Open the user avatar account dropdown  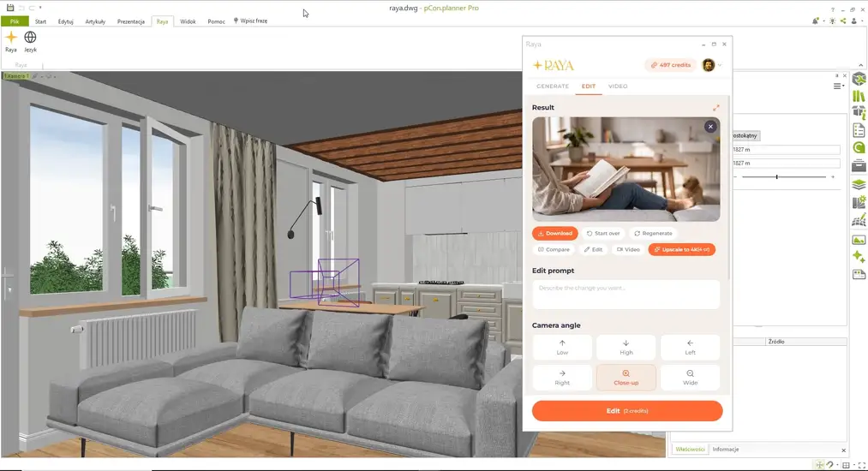[712, 65]
